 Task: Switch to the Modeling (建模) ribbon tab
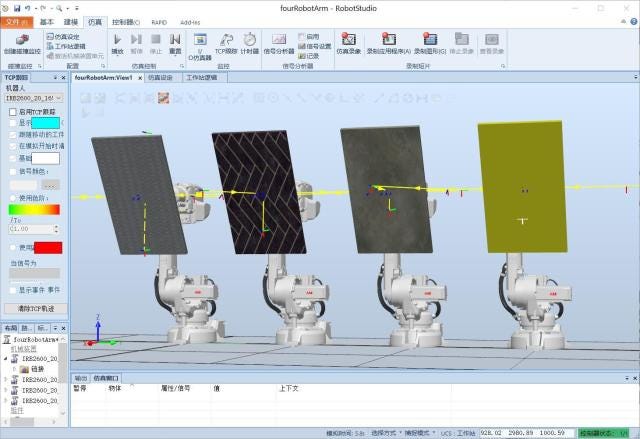(x=71, y=22)
